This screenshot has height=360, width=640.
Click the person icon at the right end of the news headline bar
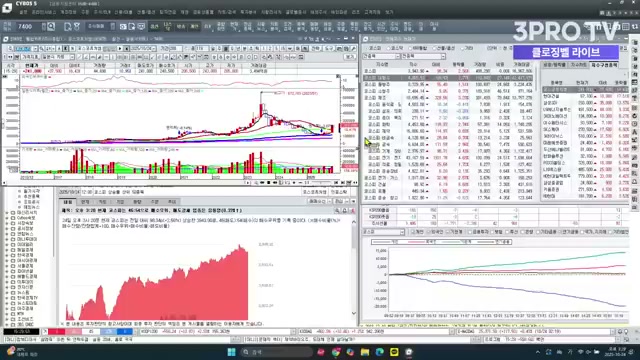pyautogui.click(x=353, y=211)
